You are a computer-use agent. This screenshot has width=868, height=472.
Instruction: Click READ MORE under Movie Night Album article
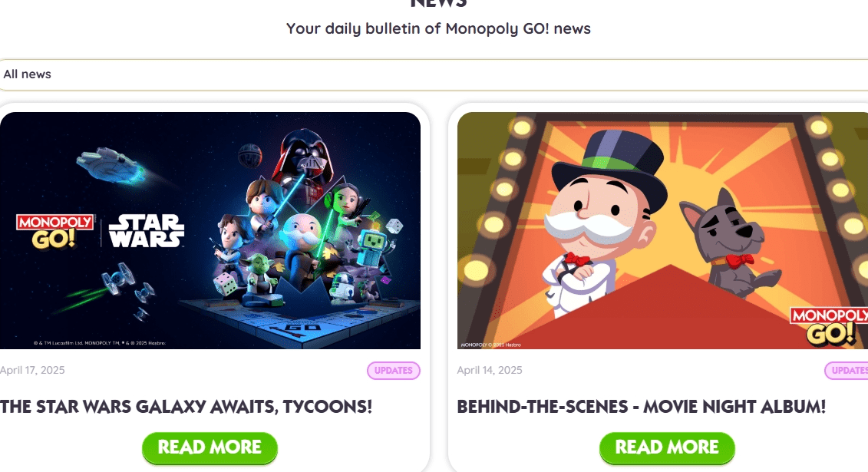667,447
